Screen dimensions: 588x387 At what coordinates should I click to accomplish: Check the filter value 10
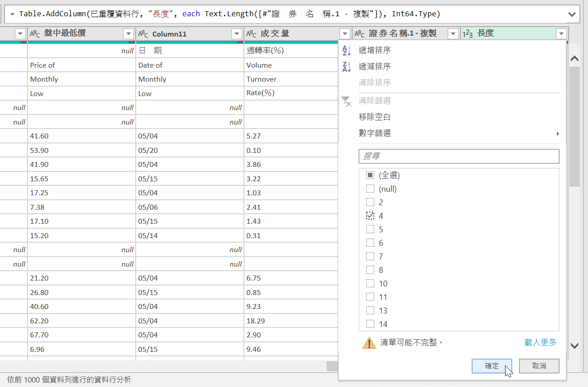(x=370, y=283)
